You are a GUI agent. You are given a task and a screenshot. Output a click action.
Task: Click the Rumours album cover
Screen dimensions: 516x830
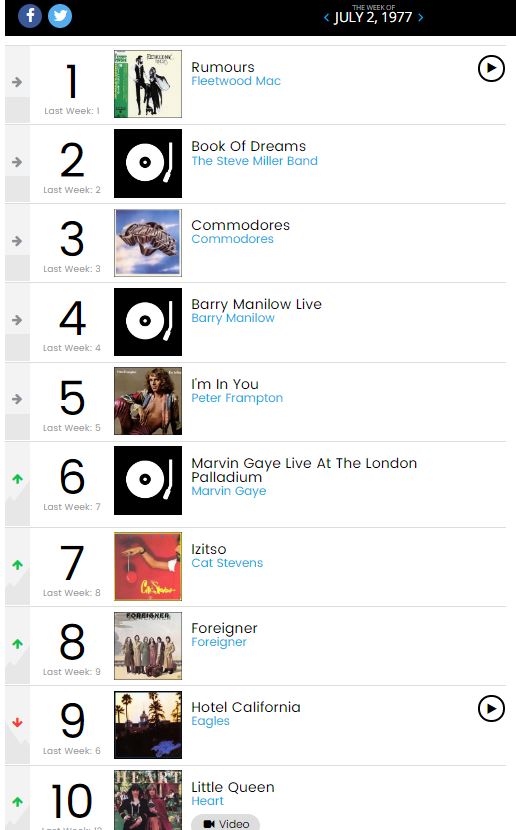pyautogui.click(x=148, y=84)
